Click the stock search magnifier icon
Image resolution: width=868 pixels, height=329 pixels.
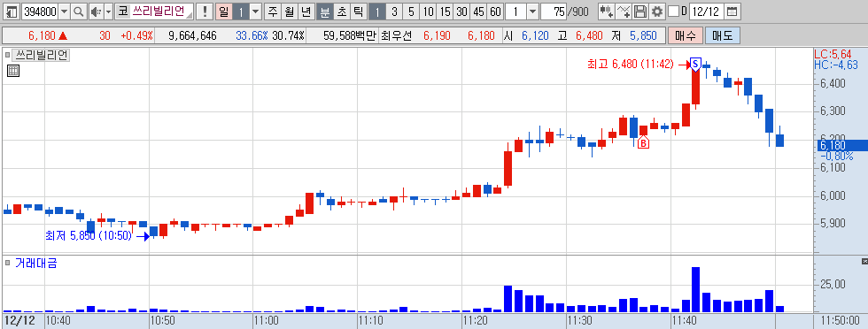(79, 11)
